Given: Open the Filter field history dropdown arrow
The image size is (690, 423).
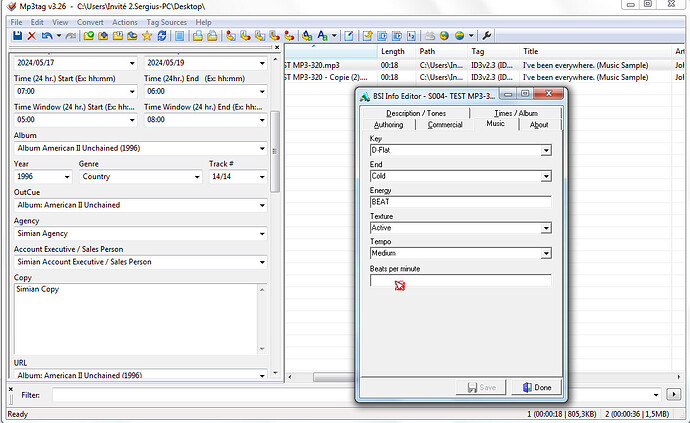Looking at the screenshot, I should (x=656, y=395).
